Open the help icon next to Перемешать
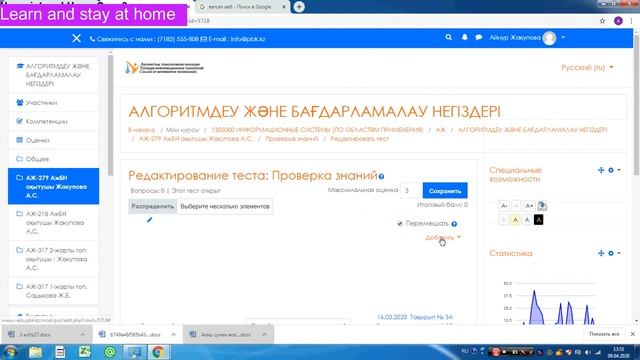 click(x=454, y=224)
